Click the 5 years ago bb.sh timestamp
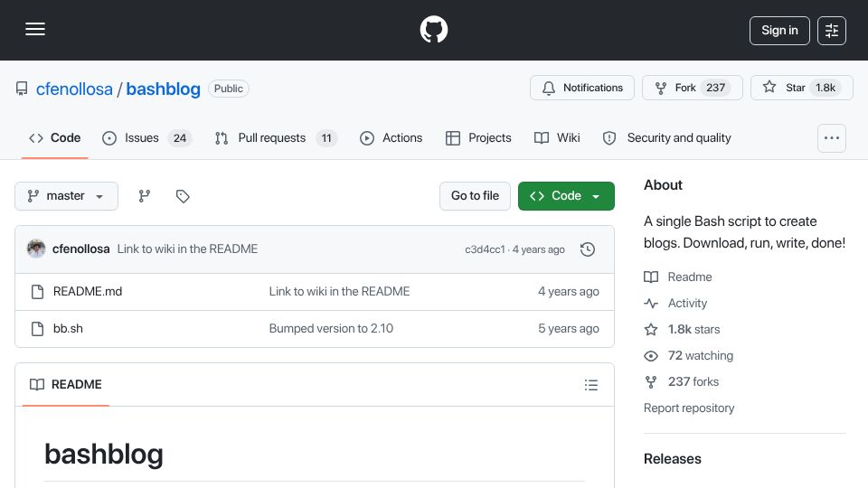 click(x=569, y=329)
